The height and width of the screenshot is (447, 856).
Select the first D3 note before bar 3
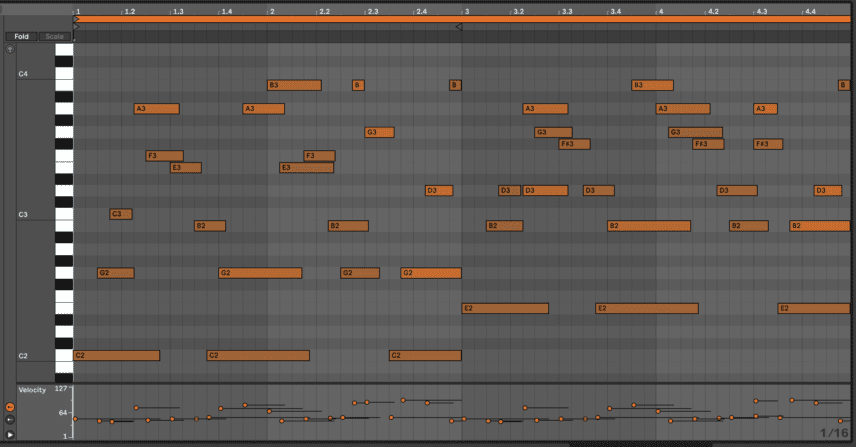pos(439,190)
